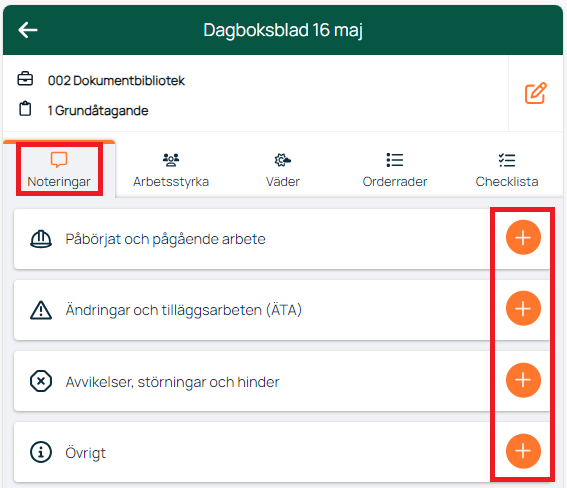
Task: Add note under Övrigt
Action: point(523,451)
